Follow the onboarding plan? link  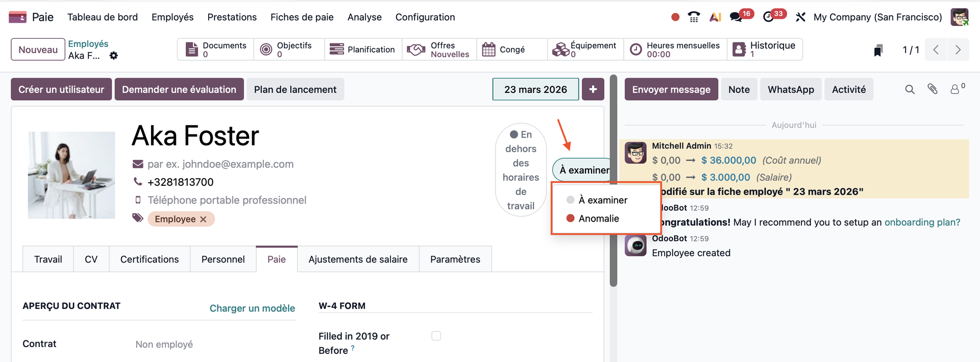pyautogui.click(x=922, y=222)
